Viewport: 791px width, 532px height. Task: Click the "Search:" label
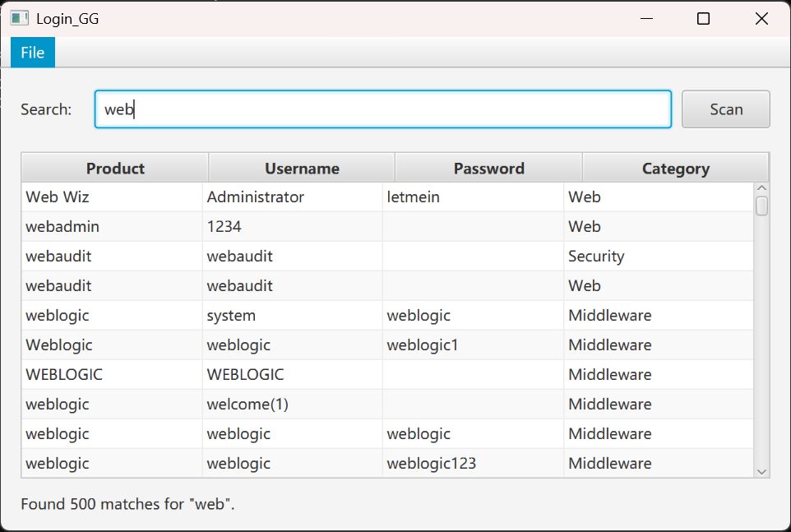(46, 109)
